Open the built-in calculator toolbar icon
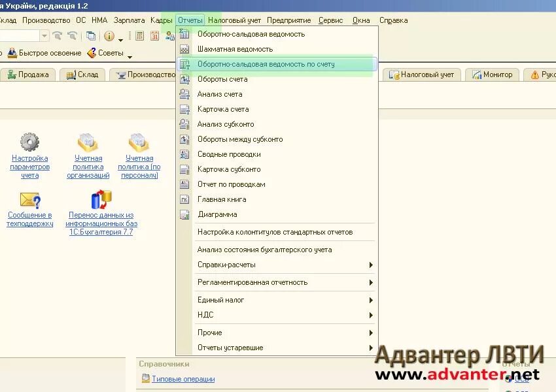The height and width of the screenshot is (392, 556). click(x=139, y=36)
